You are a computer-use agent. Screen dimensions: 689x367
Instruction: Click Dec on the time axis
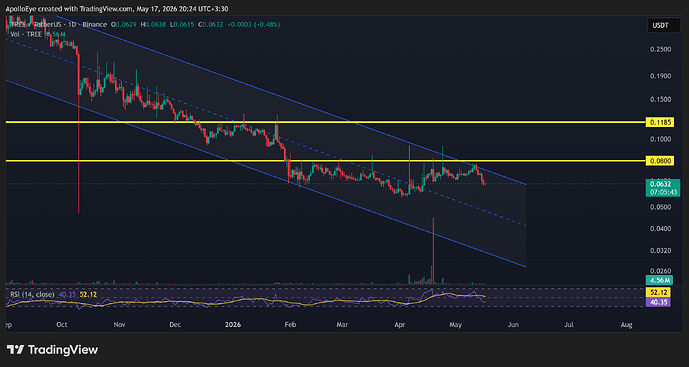(x=175, y=325)
